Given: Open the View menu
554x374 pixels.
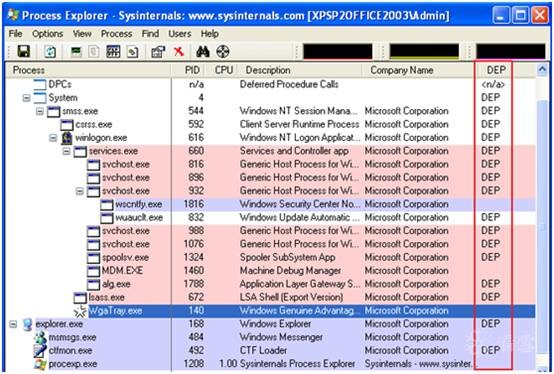Looking at the screenshot, I should (x=82, y=34).
